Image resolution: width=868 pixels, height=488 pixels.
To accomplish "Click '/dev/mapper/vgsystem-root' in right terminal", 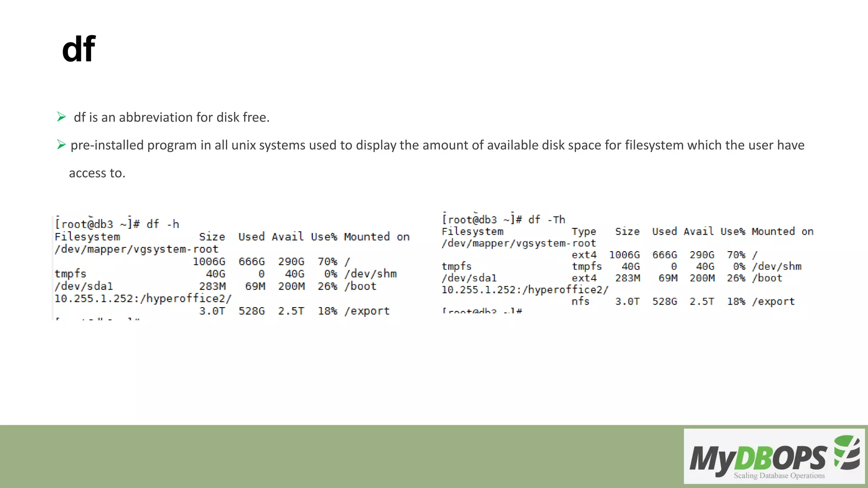I will 519,243.
